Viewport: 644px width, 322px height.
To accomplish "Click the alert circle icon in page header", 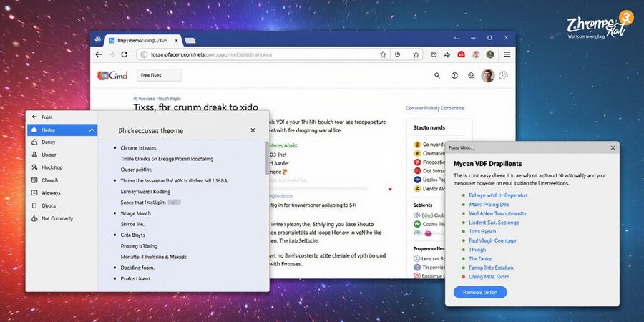I will pyautogui.click(x=454, y=76).
